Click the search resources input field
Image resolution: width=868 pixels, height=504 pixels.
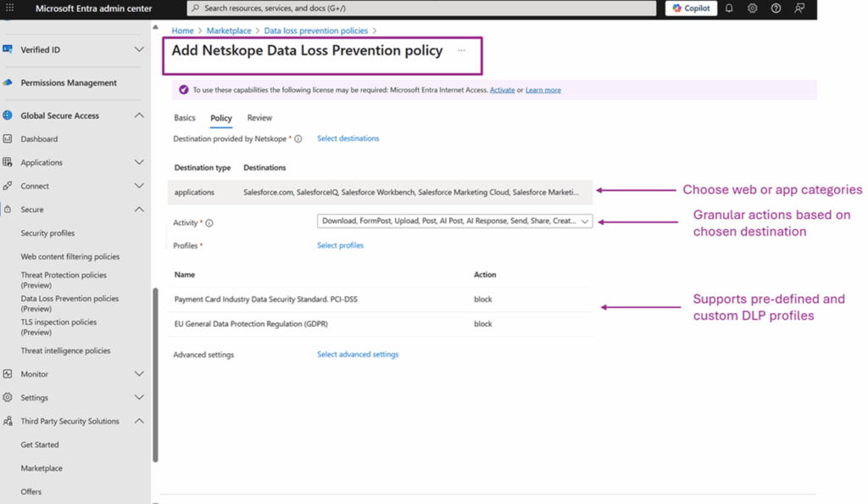(x=421, y=8)
